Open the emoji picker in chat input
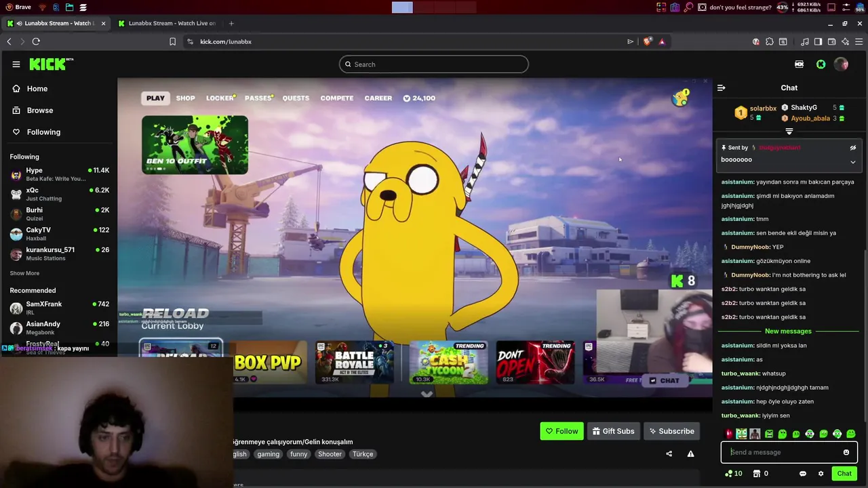Screen dimensions: 868x488 pyautogui.click(x=846, y=452)
